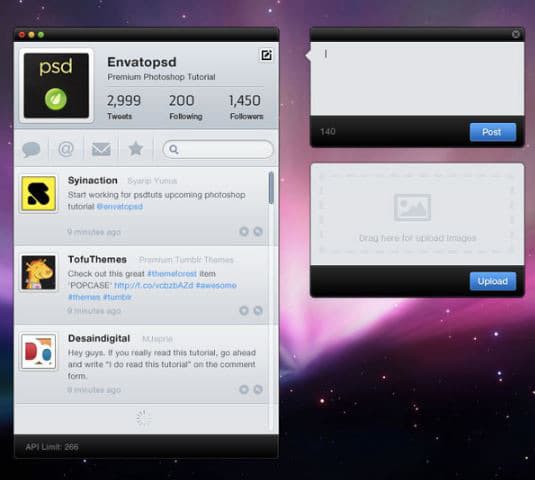Click into the search tweets field
Viewport: 535px width, 480px height.
coord(218,149)
